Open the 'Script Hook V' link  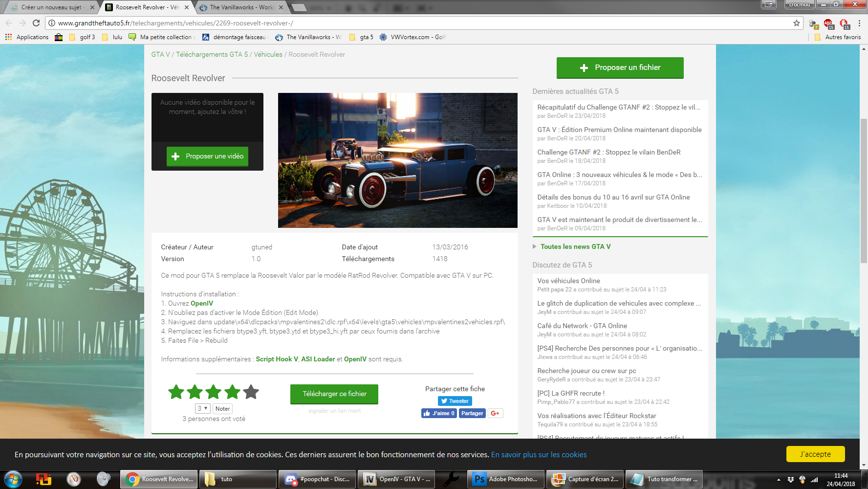(277, 359)
